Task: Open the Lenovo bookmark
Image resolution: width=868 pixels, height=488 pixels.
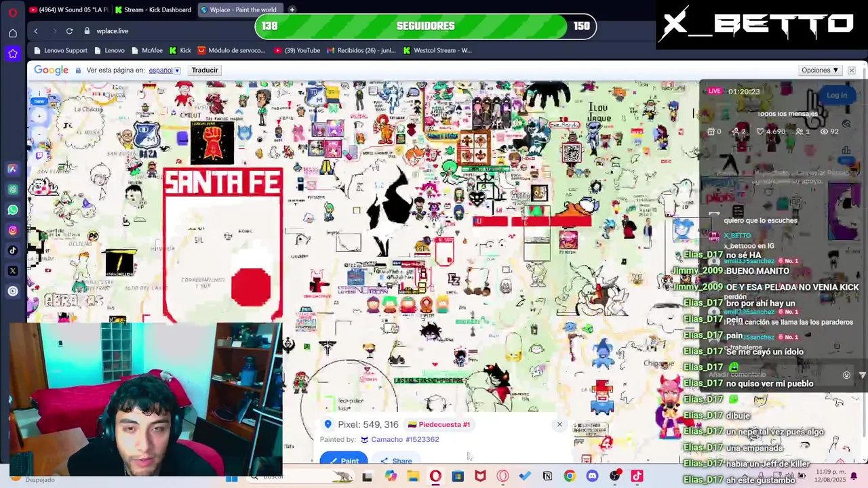Action: pos(109,50)
